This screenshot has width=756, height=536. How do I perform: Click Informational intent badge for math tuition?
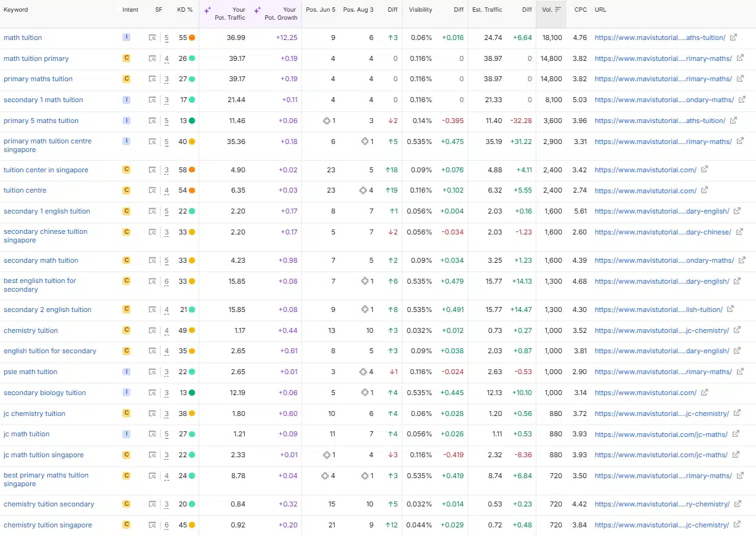point(126,38)
